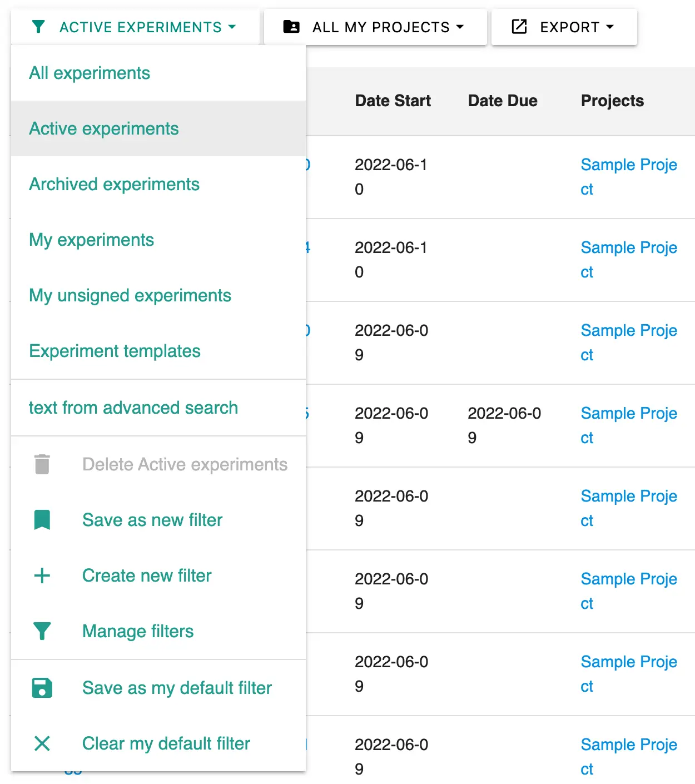Click the plus icon for Create new filter
The width and height of the screenshot is (695, 784).
pos(42,575)
